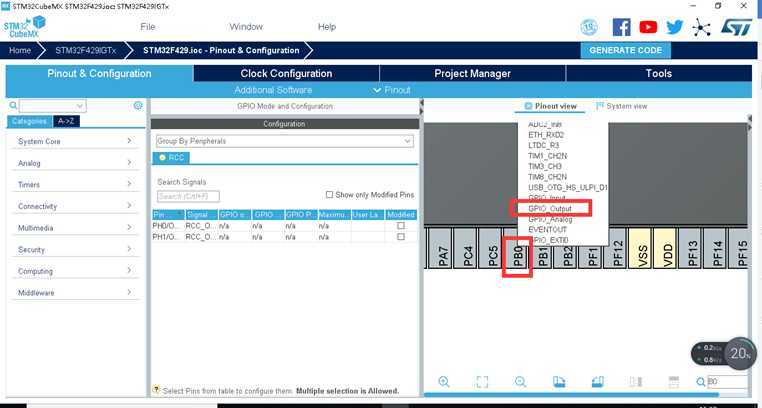Expand the Middleware category
The image size is (762, 408).
pyautogui.click(x=75, y=293)
